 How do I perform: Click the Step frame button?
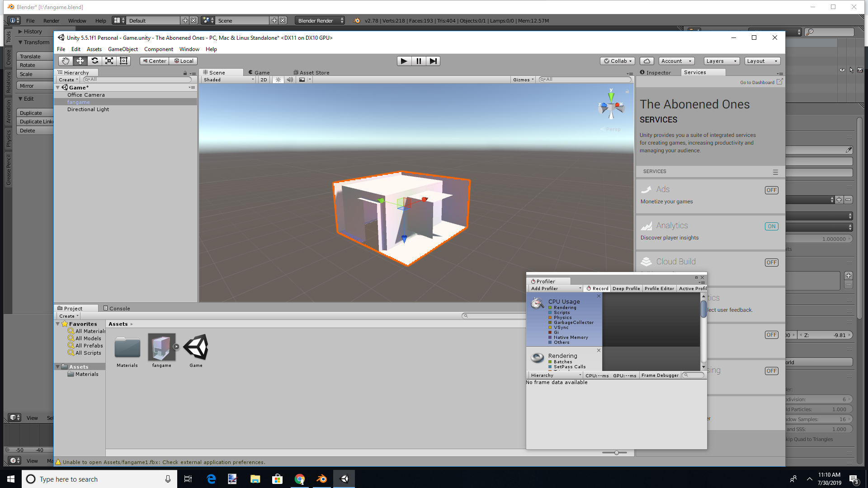(433, 61)
